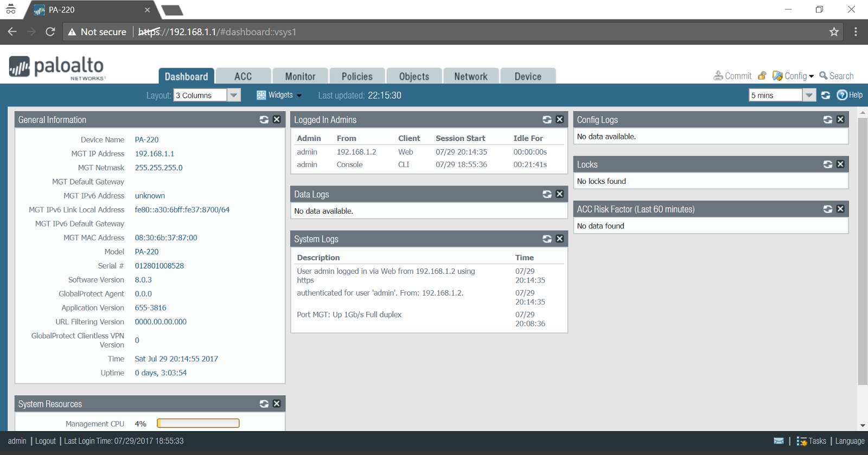Go back using the browser back arrow
868x455 pixels.
12,31
